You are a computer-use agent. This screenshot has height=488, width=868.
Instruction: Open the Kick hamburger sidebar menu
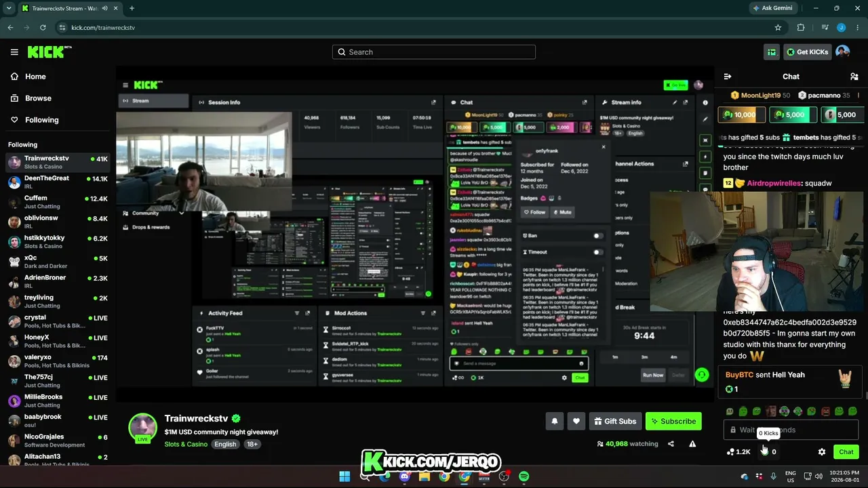14,52
